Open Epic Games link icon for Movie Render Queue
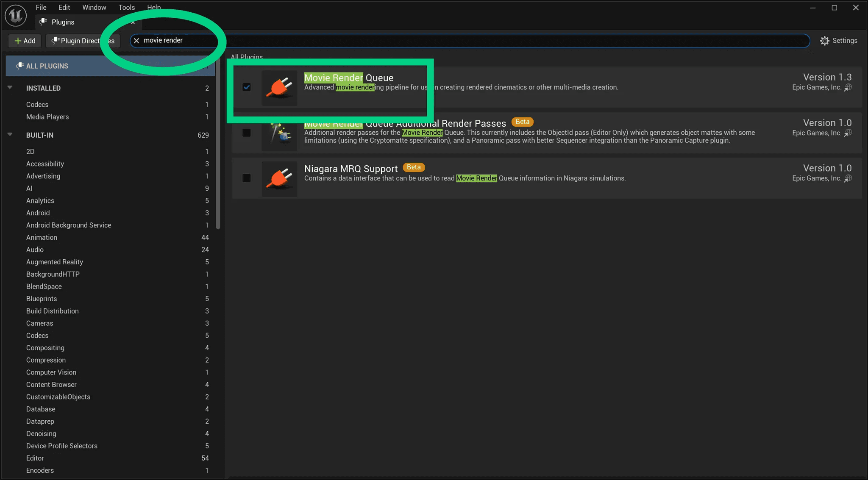868x480 pixels. 848,88
